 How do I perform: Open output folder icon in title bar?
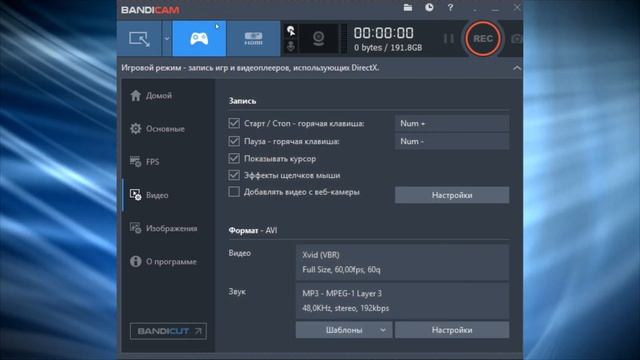click(408, 7)
